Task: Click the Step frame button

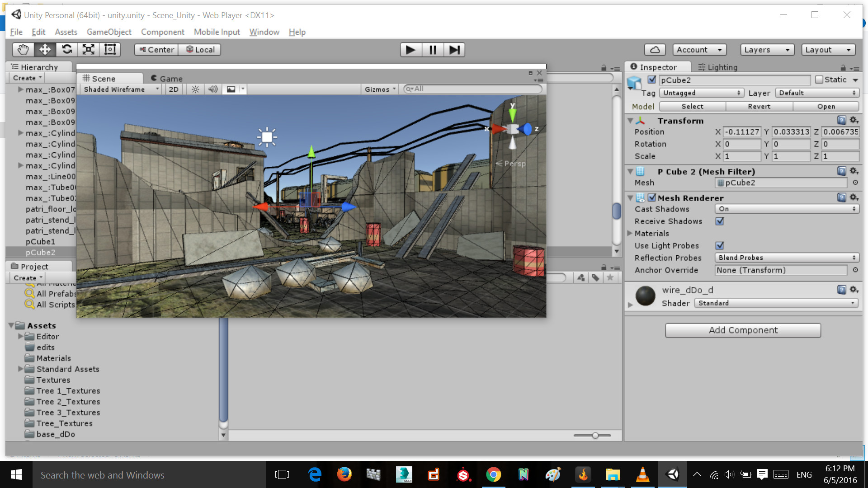Action: 454,50
